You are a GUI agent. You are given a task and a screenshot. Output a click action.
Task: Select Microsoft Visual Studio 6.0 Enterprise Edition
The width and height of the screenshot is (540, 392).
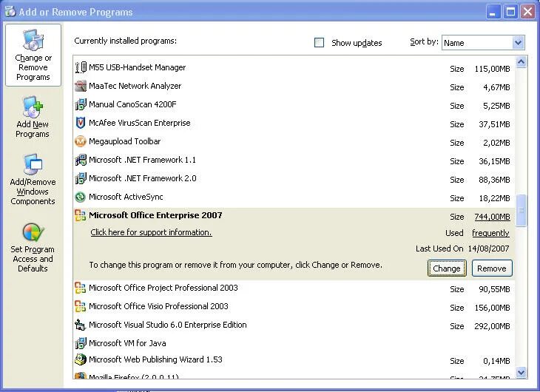pyautogui.click(x=294, y=325)
